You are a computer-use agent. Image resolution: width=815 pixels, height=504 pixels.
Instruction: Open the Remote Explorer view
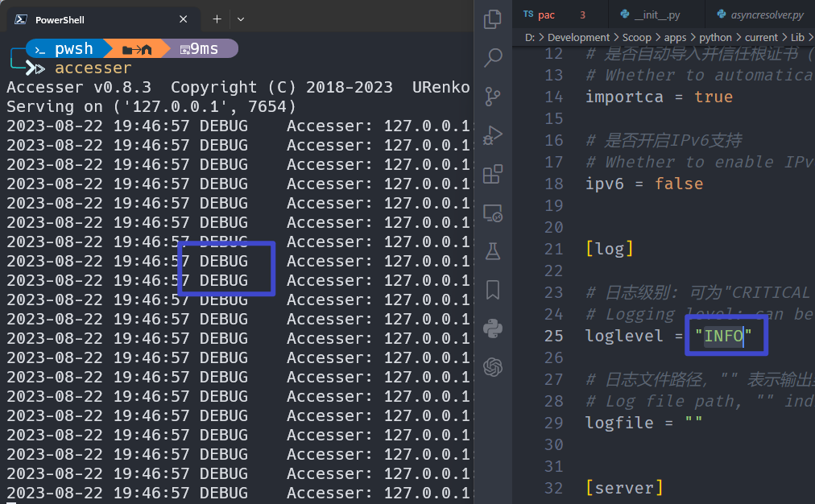[492, 213]
